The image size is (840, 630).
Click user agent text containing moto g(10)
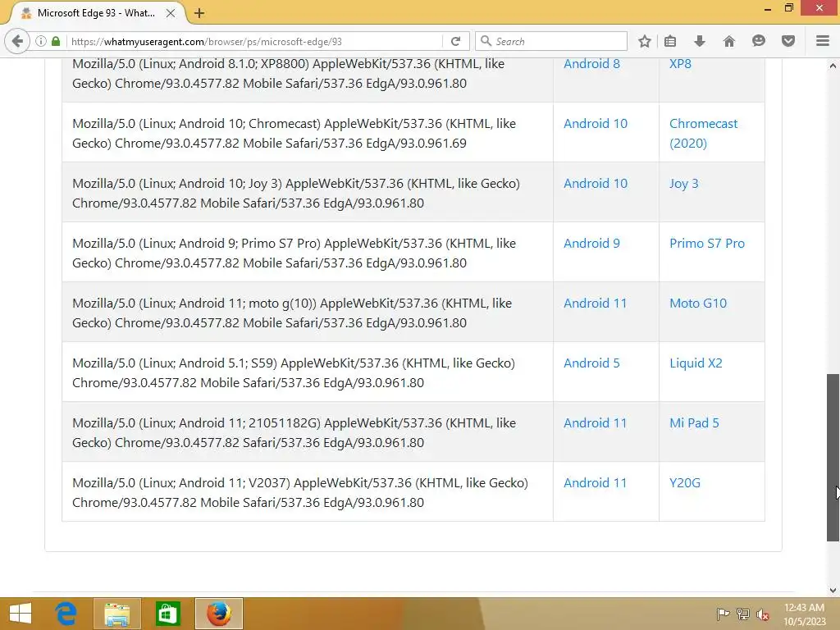tap(292, 313)
